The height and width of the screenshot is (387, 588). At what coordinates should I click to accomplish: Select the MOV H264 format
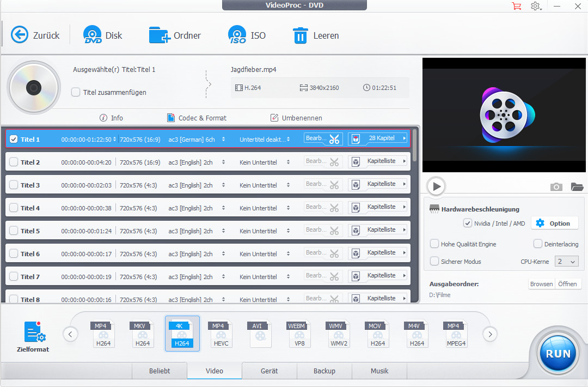[x=377, y=334]
